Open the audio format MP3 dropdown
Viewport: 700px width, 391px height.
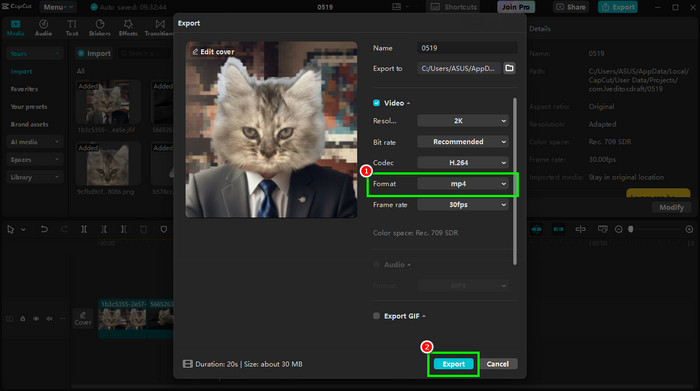coord(463,285)
